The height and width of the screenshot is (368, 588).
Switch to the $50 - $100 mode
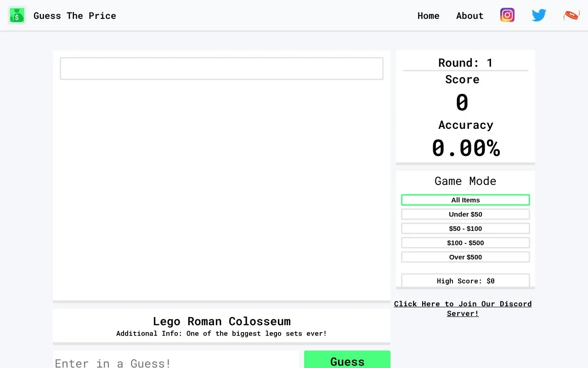pyautogui.click(x=465, y=228)
